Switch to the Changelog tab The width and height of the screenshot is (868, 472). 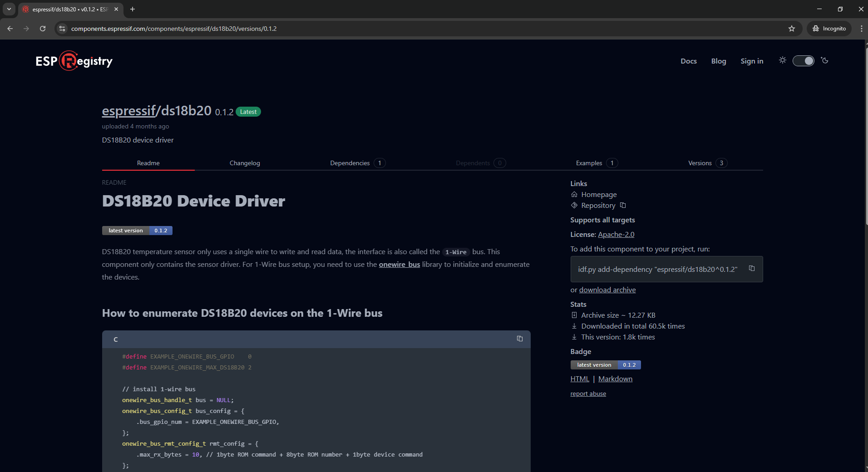(245, 163)
